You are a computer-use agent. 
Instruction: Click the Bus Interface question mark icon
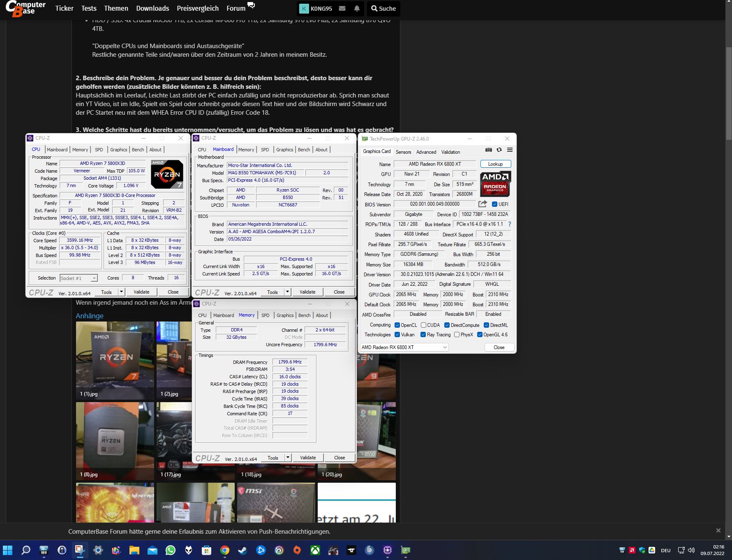(x=510, y=224)
